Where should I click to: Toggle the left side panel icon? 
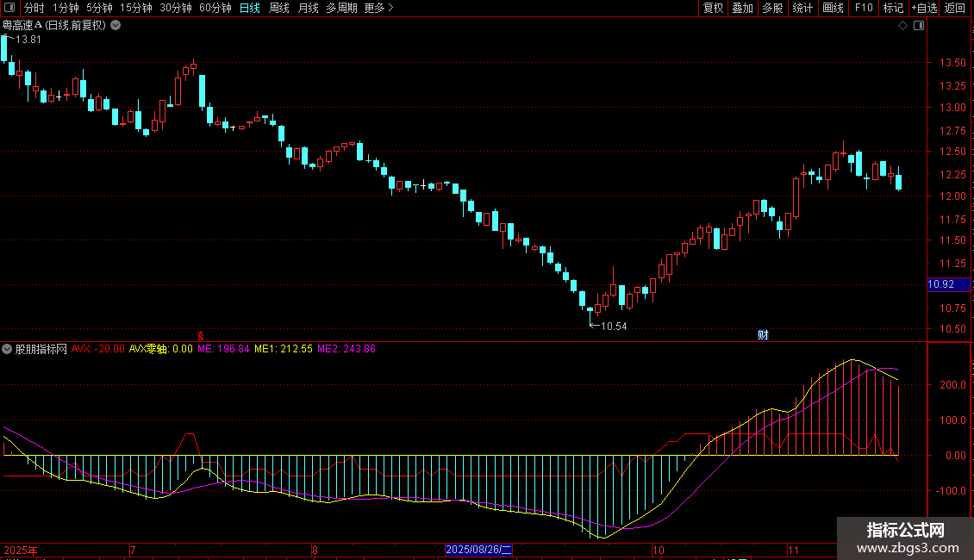10,9
